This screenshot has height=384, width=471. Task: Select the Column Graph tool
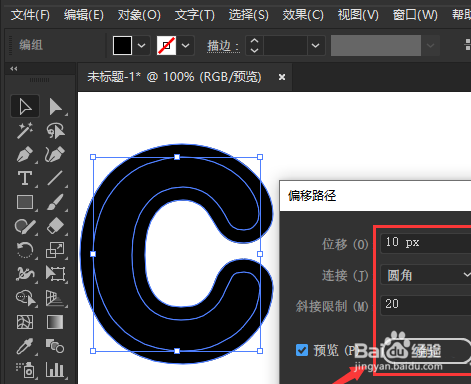[55, 370]
